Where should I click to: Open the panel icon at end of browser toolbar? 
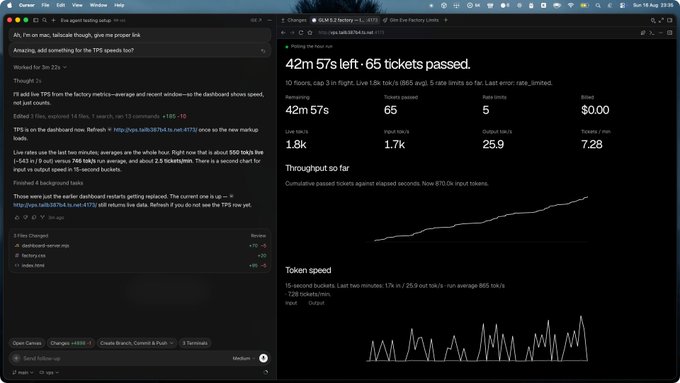click(x=670, y=33)
